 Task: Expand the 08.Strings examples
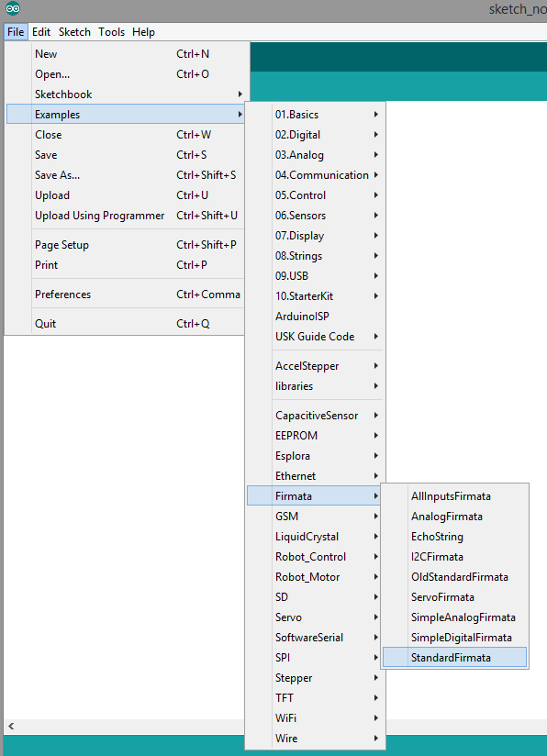coord(316,256)
